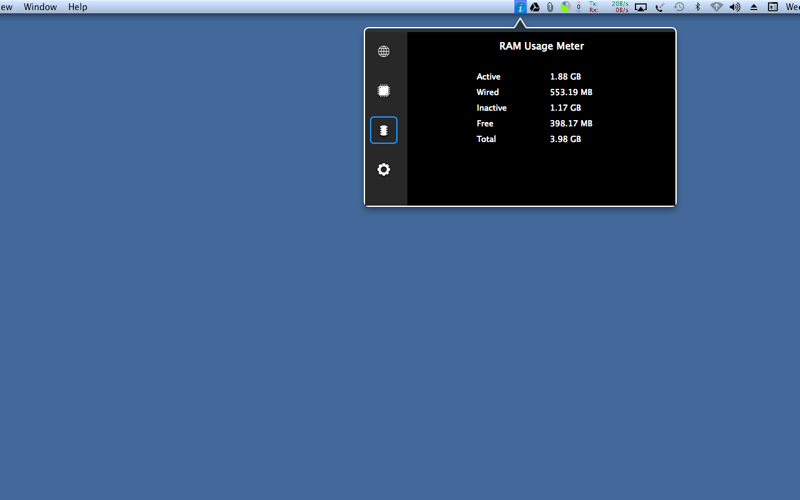Open the Help menu
Image resolution: width=800 pixels, height=500 pixels.
(78, 7)
